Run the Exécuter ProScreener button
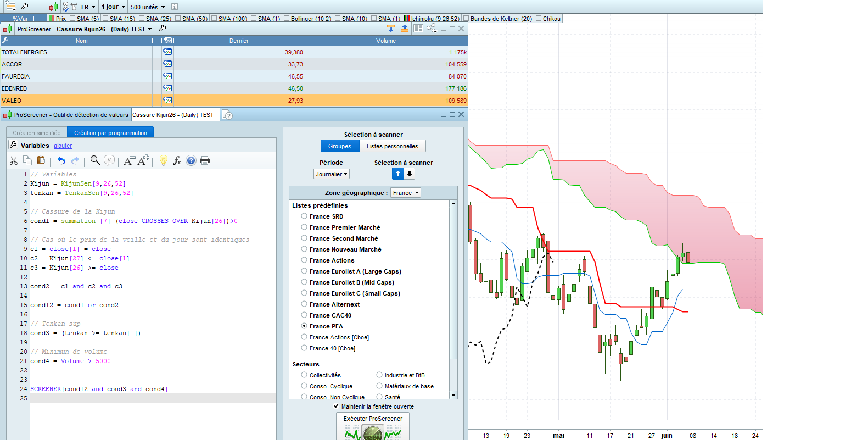The height and width of the screenshot is (440, 868). point(373,426)
